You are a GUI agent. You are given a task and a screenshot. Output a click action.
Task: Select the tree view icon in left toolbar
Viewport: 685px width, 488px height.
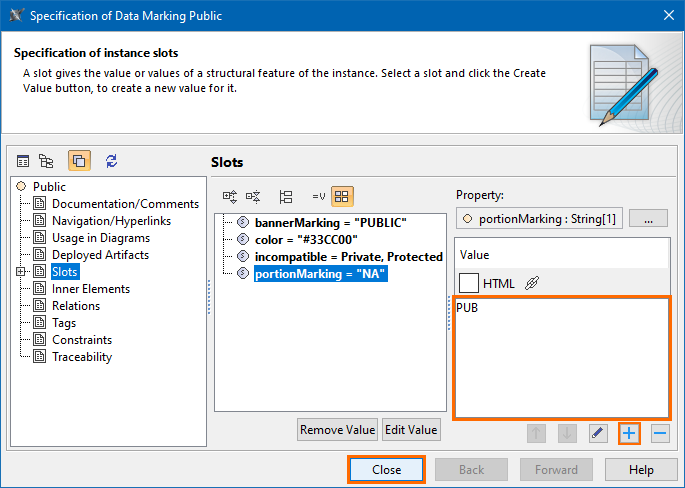tap(46, 161)
